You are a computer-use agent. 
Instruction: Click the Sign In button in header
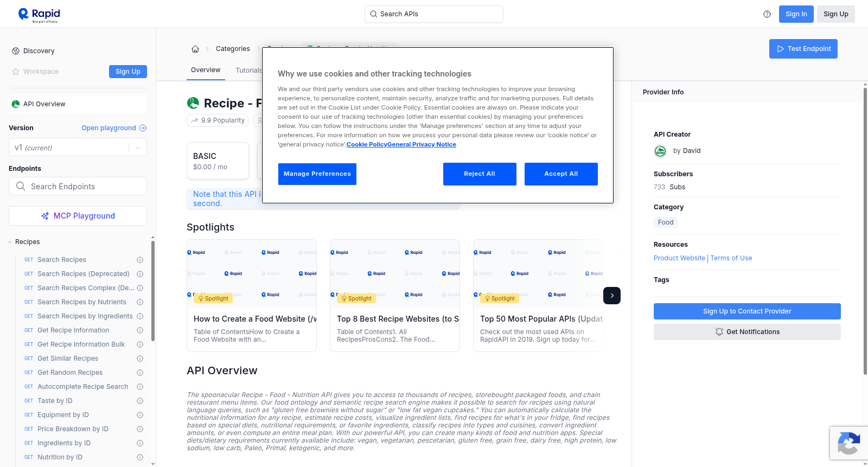(x=796, y=14)
